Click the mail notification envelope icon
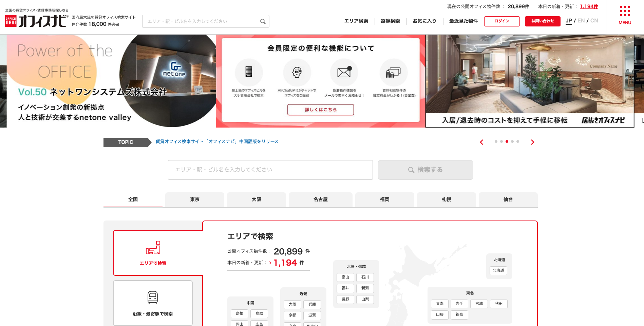The height and width of the screenshot is (326, 644). (344, 72)
